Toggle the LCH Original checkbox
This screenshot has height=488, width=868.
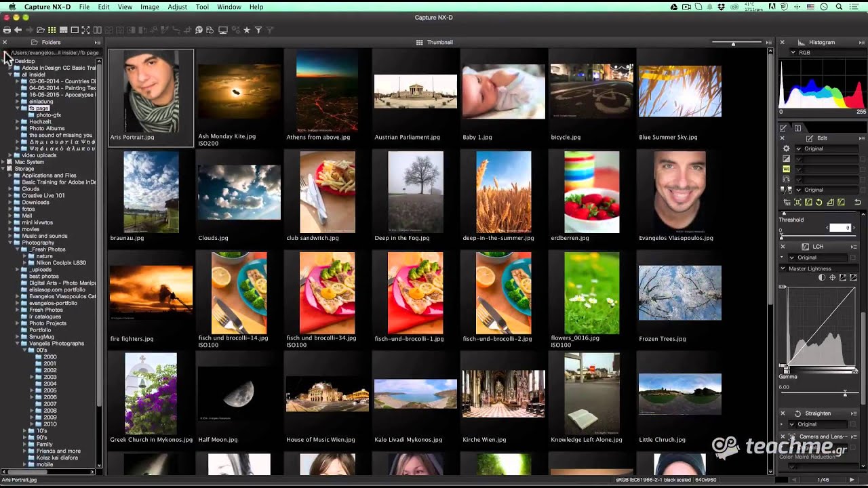(853, 258)
